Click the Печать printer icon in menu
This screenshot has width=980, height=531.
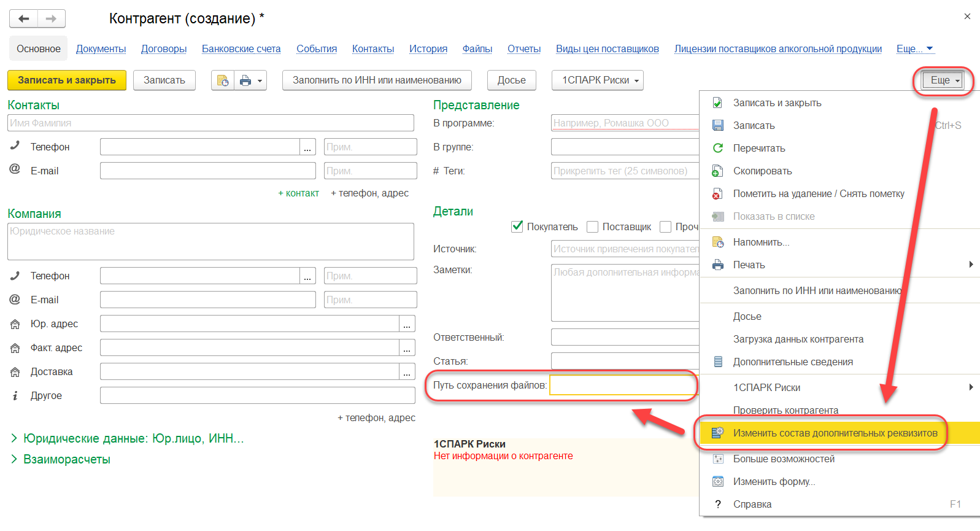point(717,265)
